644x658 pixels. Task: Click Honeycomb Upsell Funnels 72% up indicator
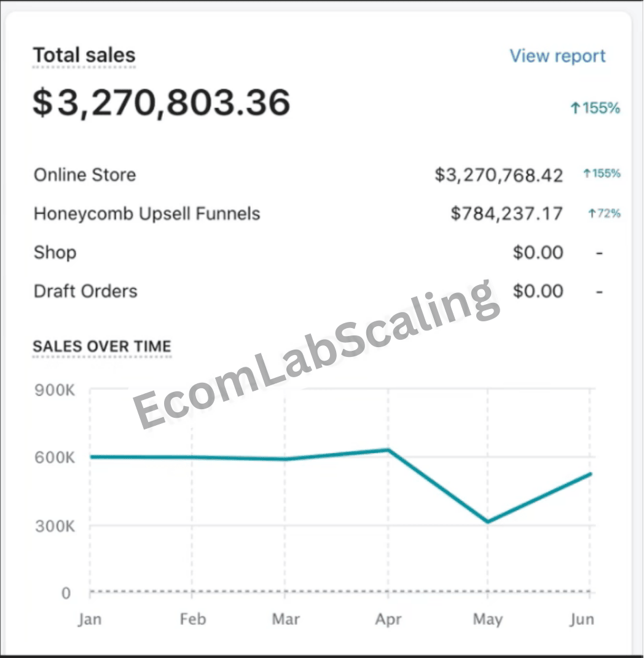[604, 214]
